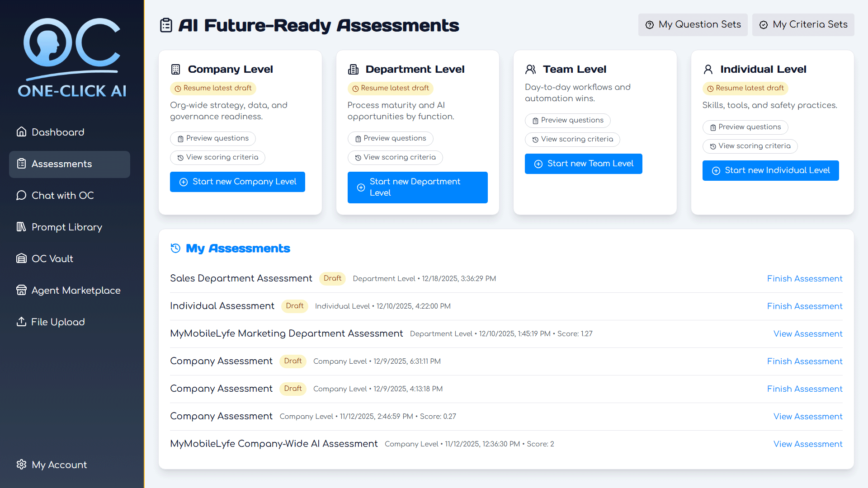
Task: Preview questions for Department Level
Action: 390,138
